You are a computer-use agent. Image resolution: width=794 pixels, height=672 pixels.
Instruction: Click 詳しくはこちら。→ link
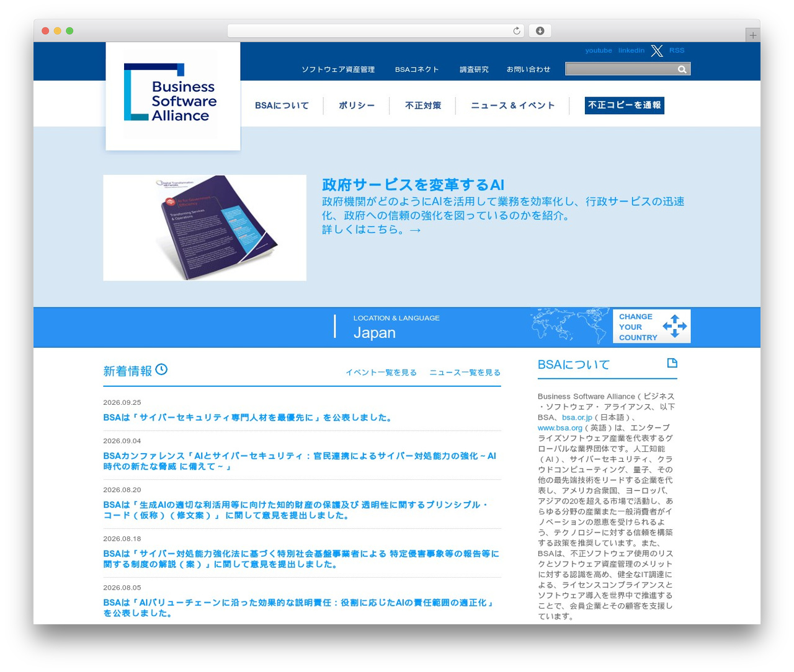[x=372, y=230]
